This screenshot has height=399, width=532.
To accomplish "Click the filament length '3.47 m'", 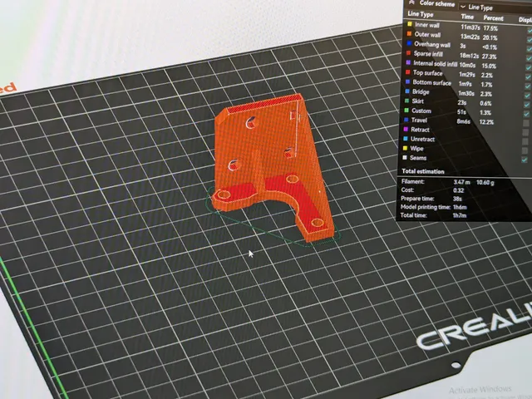I will tap(461, 182).
